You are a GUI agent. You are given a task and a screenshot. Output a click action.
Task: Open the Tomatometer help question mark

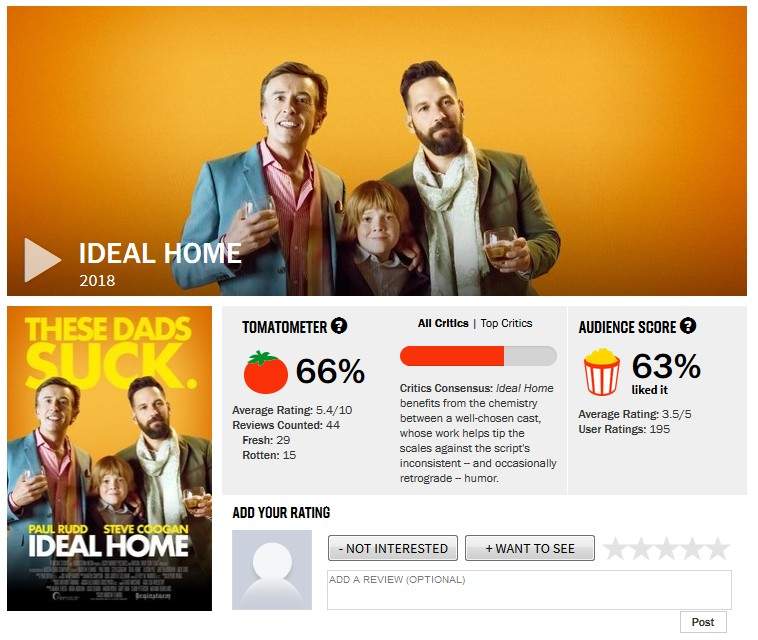pos(339,326)
